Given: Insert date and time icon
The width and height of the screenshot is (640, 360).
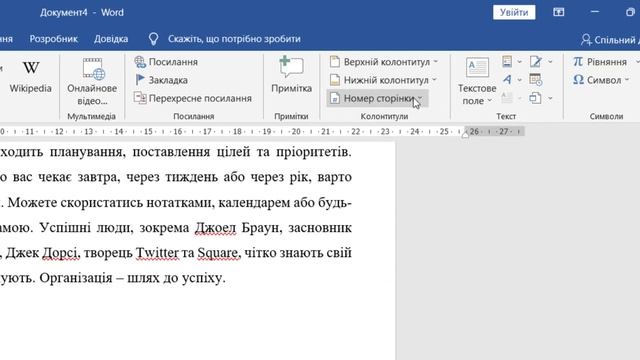Looking at the screenshot, I should (x=536, y=80).
